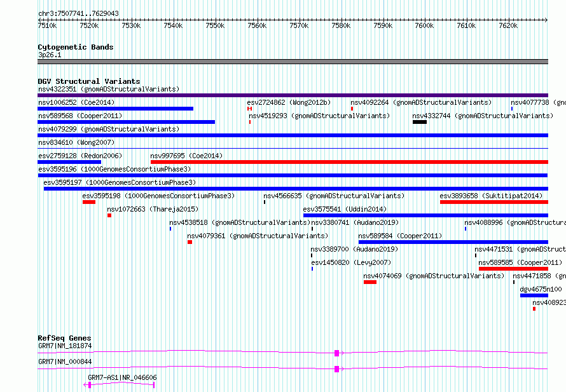Open GRM7-AS1|NR_046606 gene label
The height and width of the screenshot is (392, 566).
pyautogui.click(x=122, y=377)
